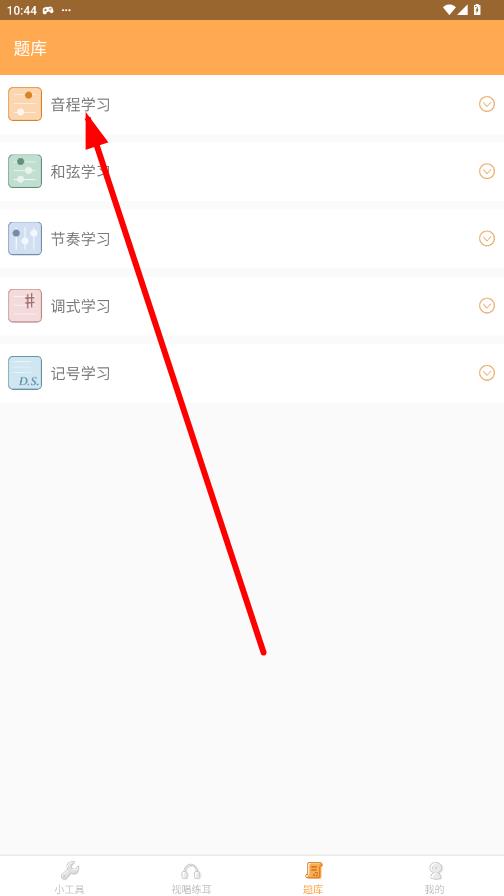Tap the orange 音程学习 interval icon
Image resolution: width=504 pixels, height=896 pixels.
coord(25,104)
